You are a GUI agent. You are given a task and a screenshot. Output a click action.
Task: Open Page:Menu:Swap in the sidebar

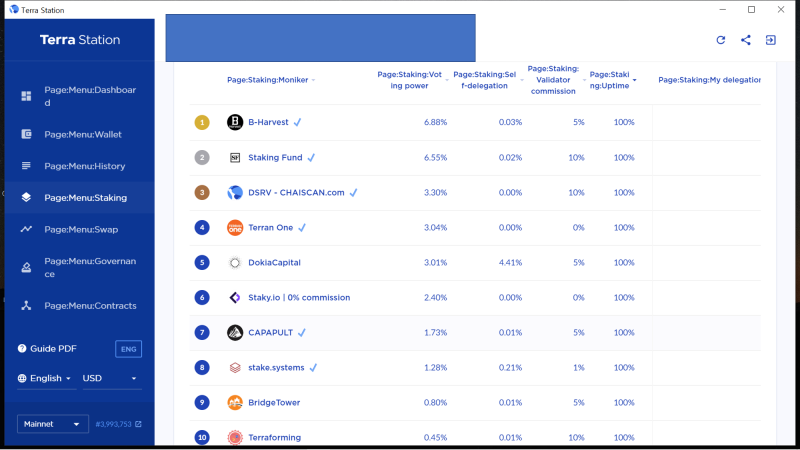[x=80, y=229]
